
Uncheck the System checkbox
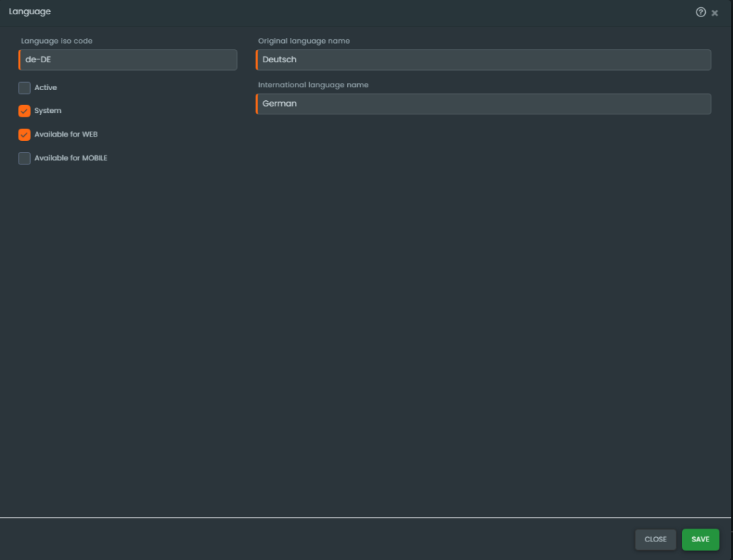tap(24, 112)
